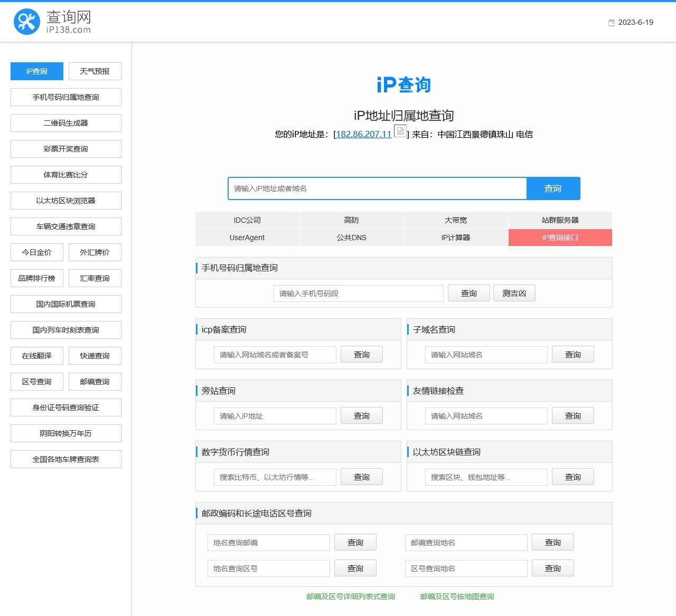Focus the IP address or domain input field
This screenshot has width=676, height=616.
(377, 188)
